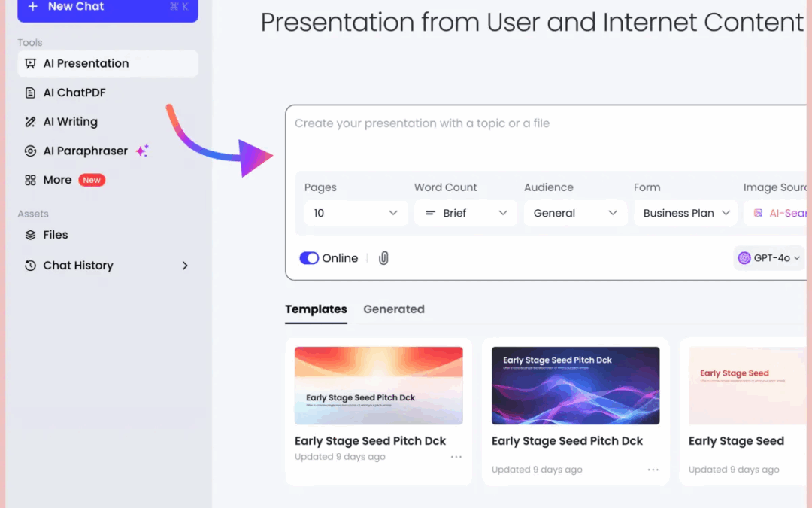The image size is (812, 508).
Task: Switch to the Generated tab
Action: pos(393,309)
